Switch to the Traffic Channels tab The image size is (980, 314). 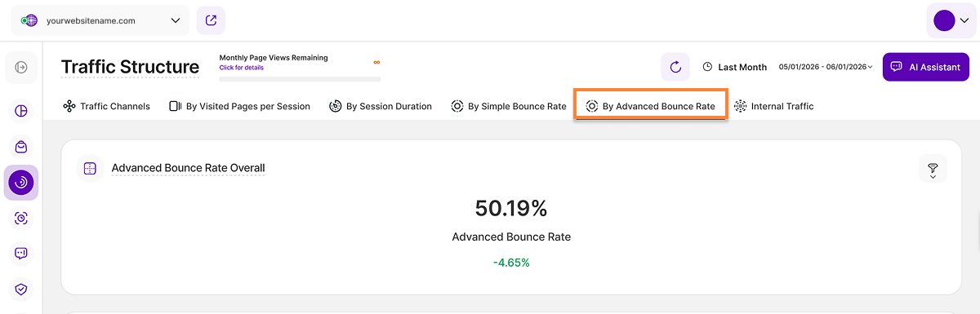pyautogui.click(x=106, y=106)
